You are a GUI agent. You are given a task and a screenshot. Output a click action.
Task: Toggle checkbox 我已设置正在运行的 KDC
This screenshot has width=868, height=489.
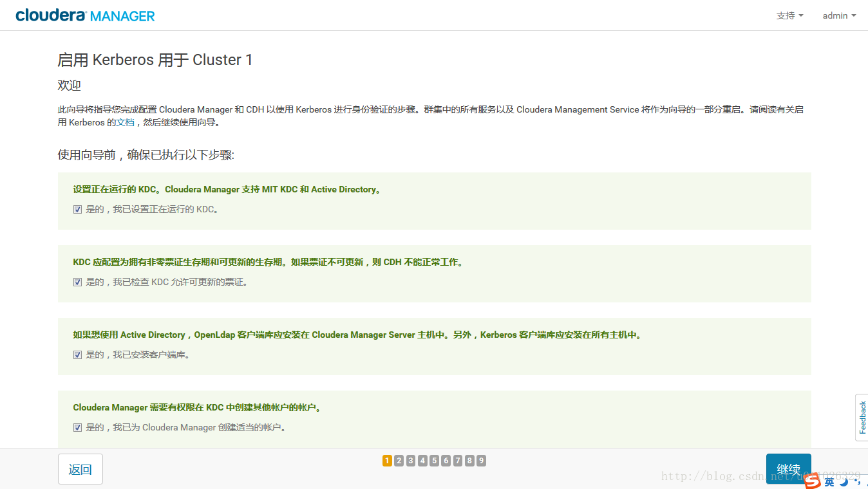[77, 210]
